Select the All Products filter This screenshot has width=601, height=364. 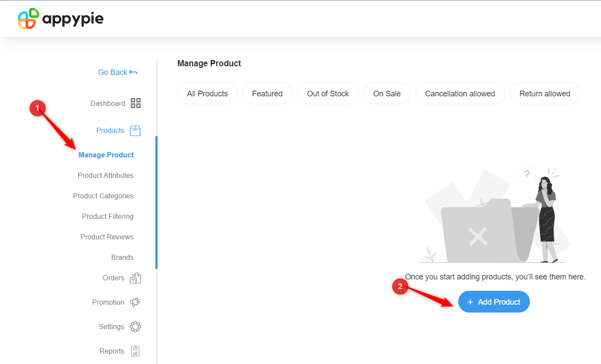coord(207,93)
